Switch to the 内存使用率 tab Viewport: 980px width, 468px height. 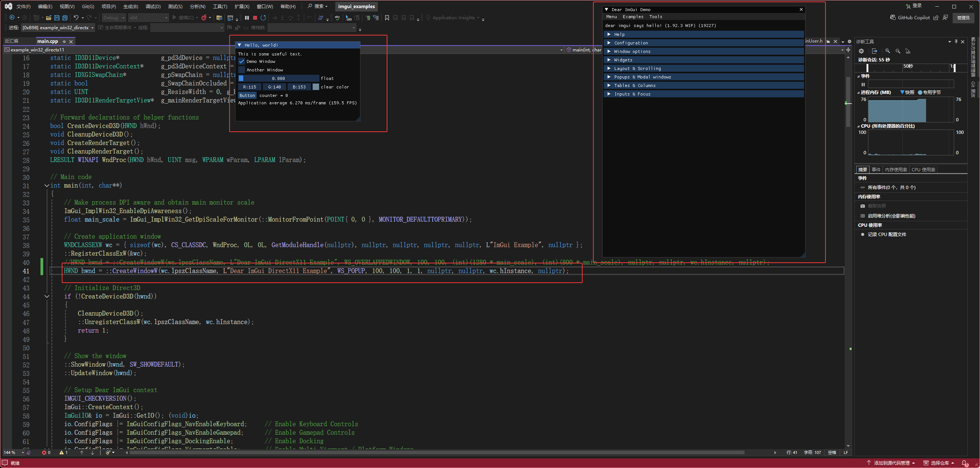pyautogui.click(x=896, y=169)
